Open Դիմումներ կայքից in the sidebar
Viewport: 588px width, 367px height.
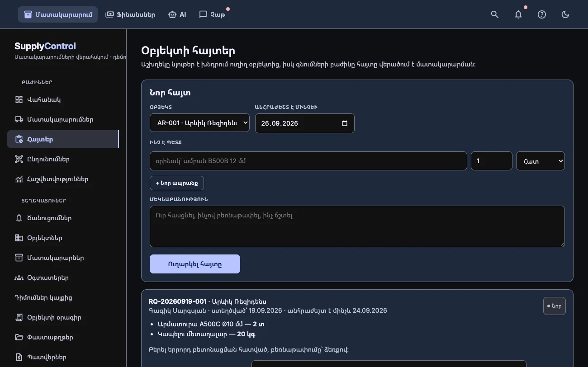pyautogui.click(x=63, y=297)
